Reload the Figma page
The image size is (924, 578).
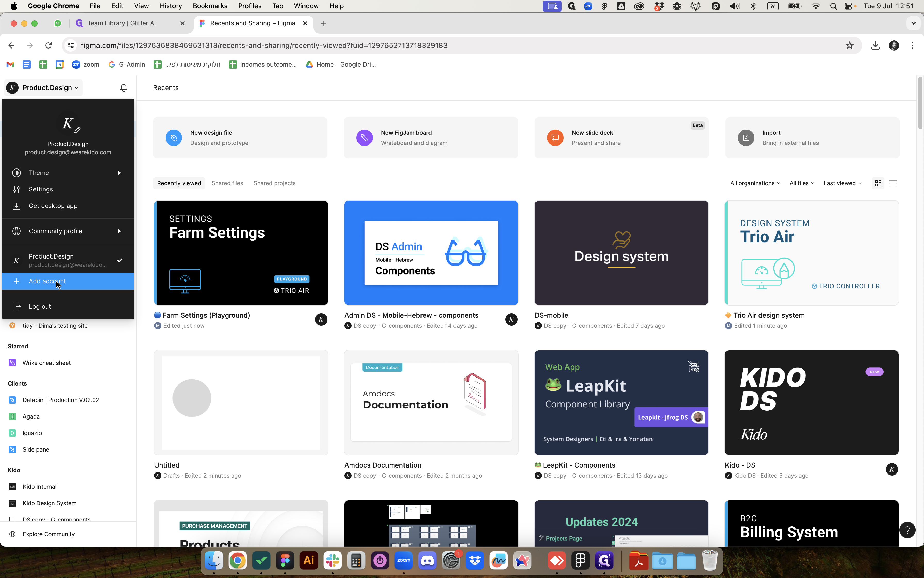[x=48, y=45]
